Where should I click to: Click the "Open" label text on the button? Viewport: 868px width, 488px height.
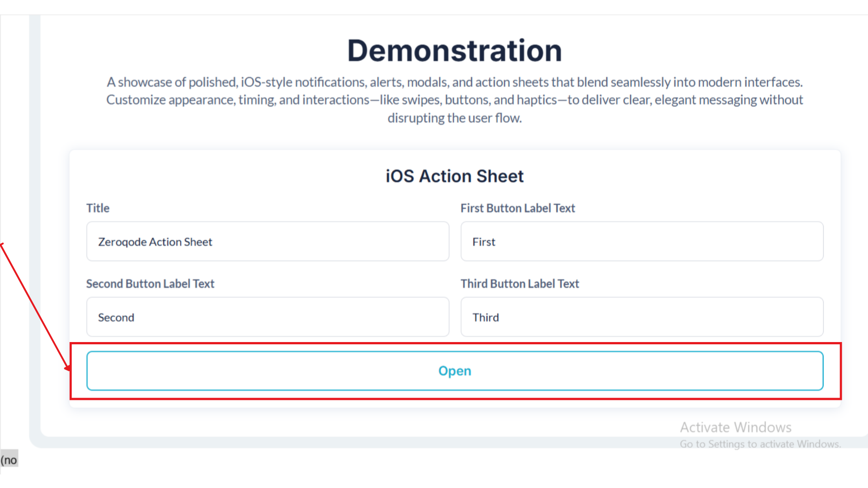454,371
